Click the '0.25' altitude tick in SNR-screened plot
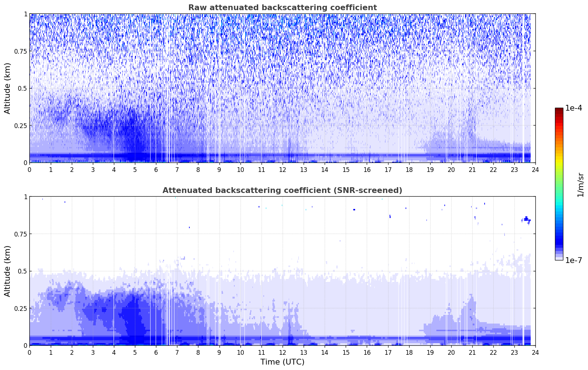 pos(21,308)
